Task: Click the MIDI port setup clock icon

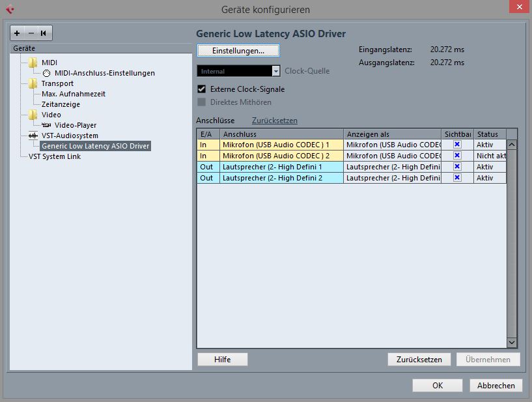Action: [46, 73]
